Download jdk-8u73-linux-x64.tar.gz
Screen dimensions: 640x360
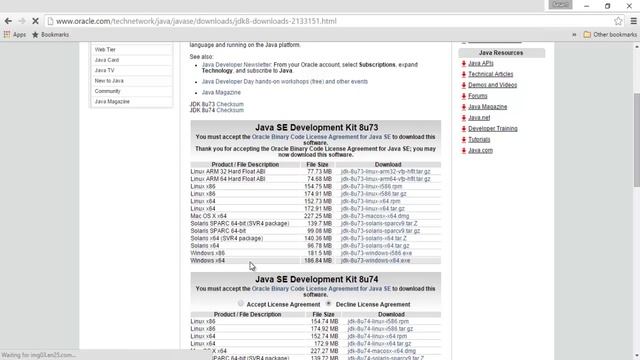pyautogui.click(x=373, y=209)
